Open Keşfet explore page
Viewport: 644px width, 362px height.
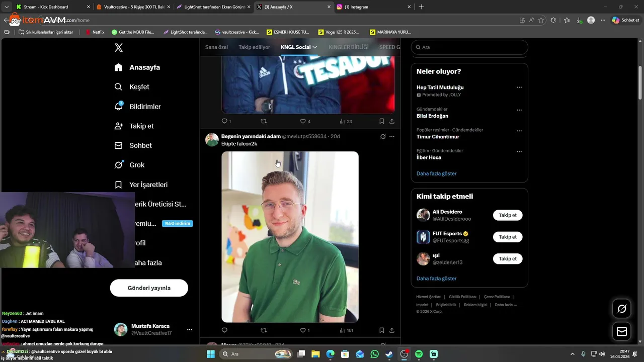[132, 86]
